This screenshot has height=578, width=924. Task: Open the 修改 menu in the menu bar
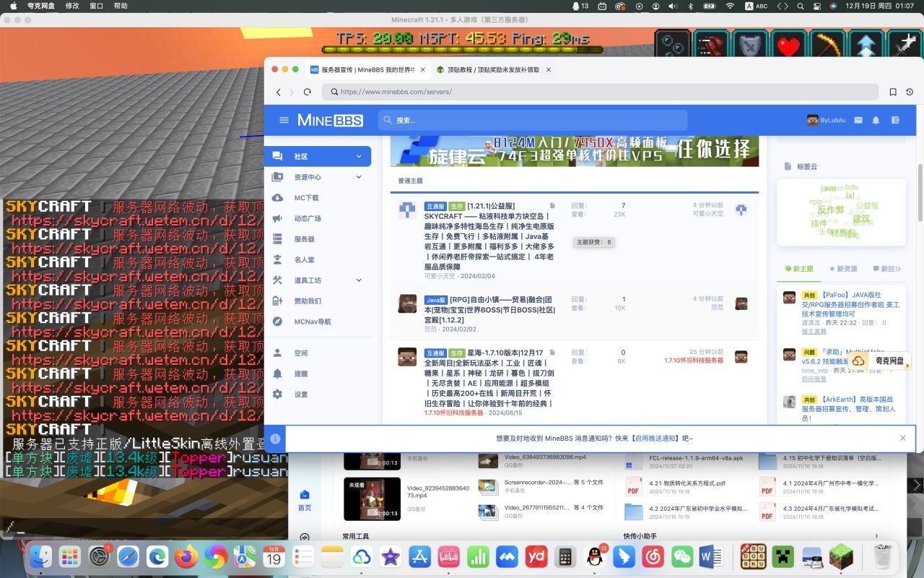[72, 6]
